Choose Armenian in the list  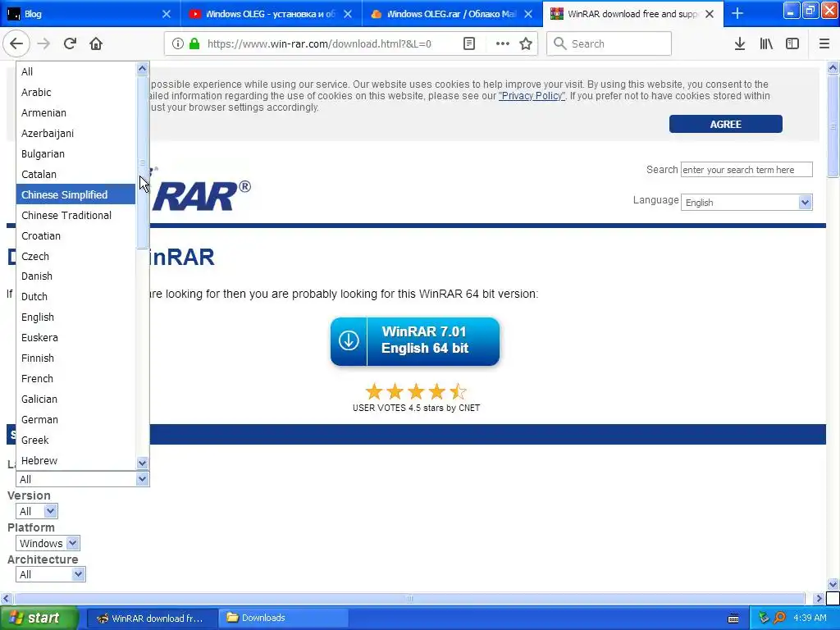click(75, 113)
